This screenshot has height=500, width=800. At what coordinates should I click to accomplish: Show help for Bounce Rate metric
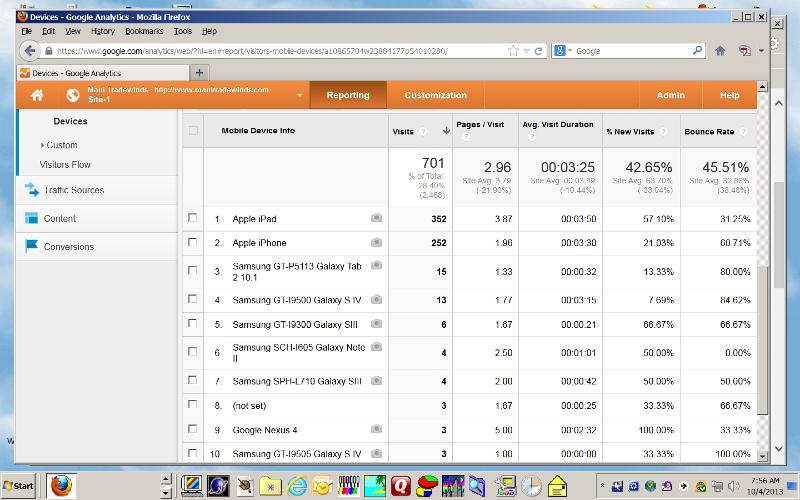pyautogui.click(x=743, y=132)
